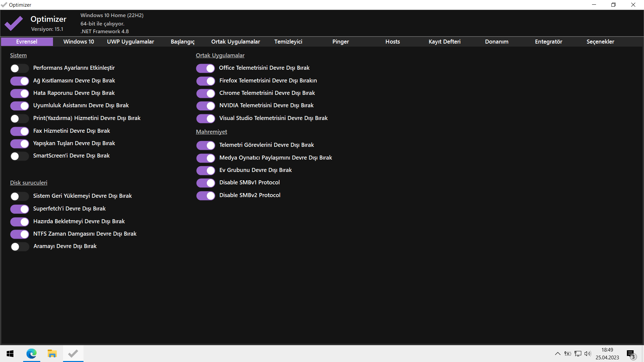
Task: Switch to the Windows 10 tab
Action: tap(78, 42)
